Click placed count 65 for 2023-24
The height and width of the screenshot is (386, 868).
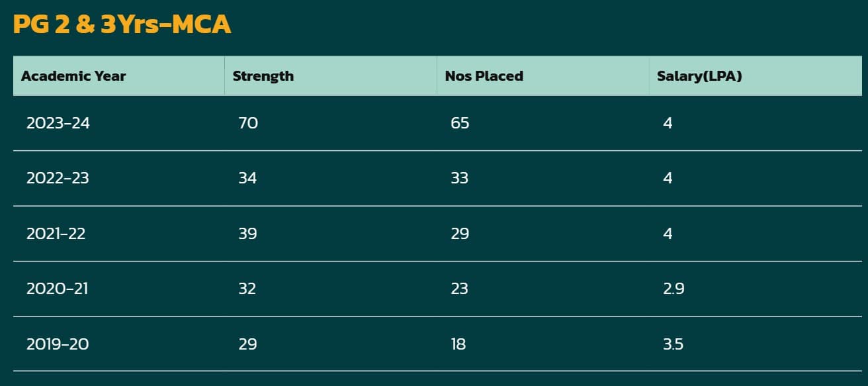pyautogui.click(x=460, y=123)
